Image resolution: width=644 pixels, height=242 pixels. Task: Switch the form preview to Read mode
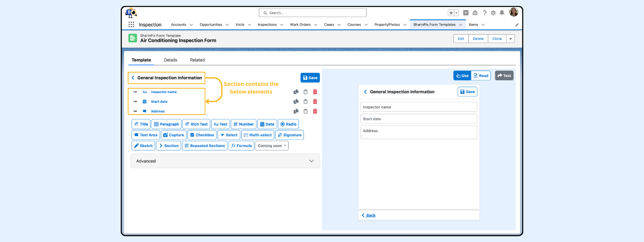coord(481,76)
